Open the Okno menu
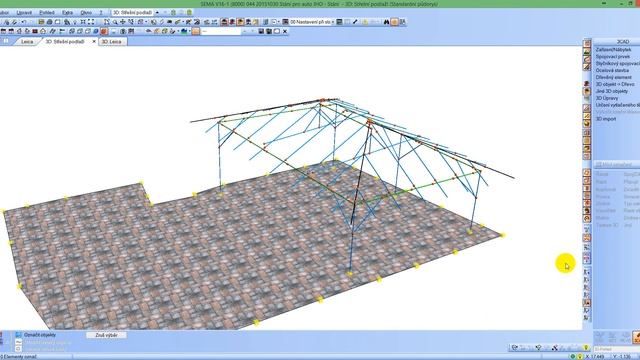 (86, 13)
